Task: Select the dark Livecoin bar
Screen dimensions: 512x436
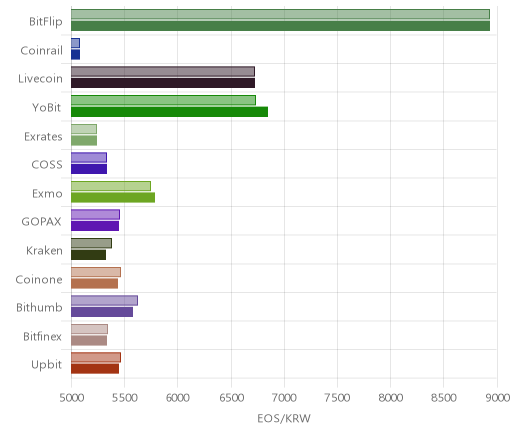Action: point(163,83)
